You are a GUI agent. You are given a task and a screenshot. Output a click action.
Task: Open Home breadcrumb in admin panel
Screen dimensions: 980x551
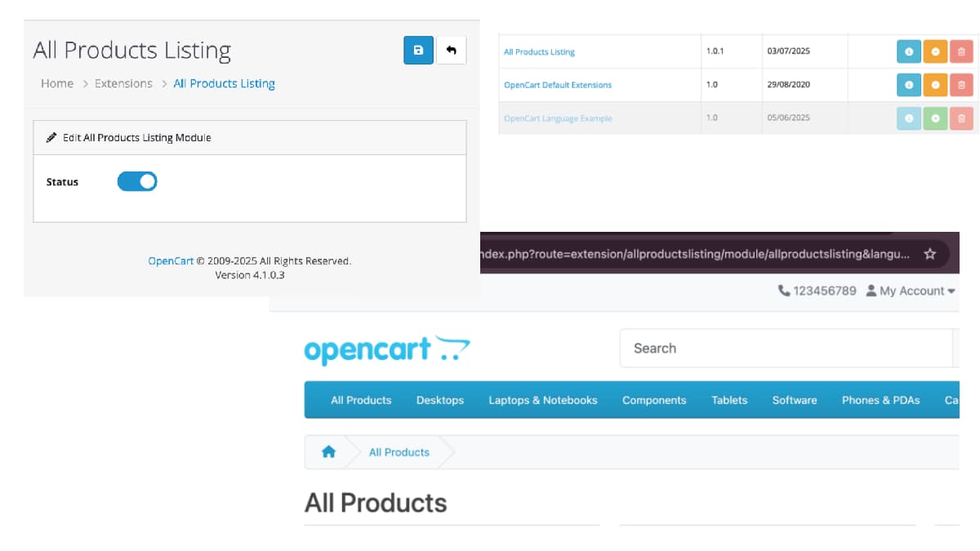tap(57, 83)
